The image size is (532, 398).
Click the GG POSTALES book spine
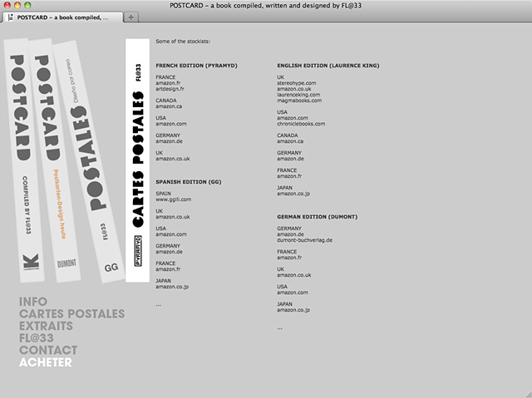click(x=89, y=162)
